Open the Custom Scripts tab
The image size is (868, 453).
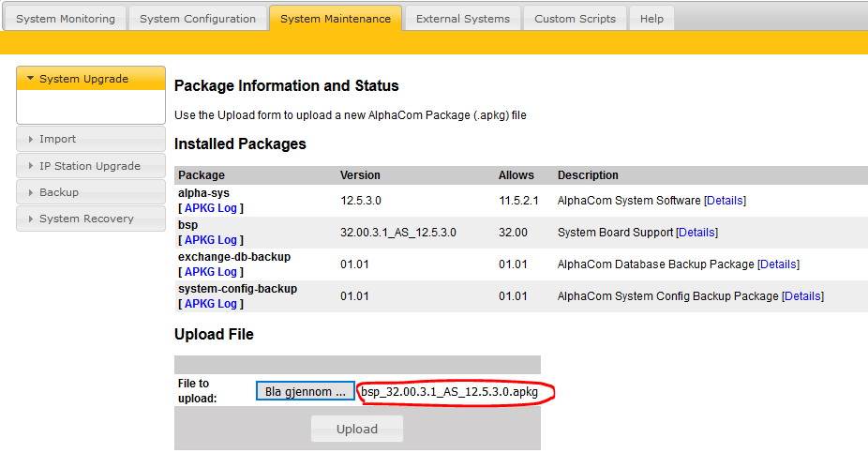pos(576,19)
